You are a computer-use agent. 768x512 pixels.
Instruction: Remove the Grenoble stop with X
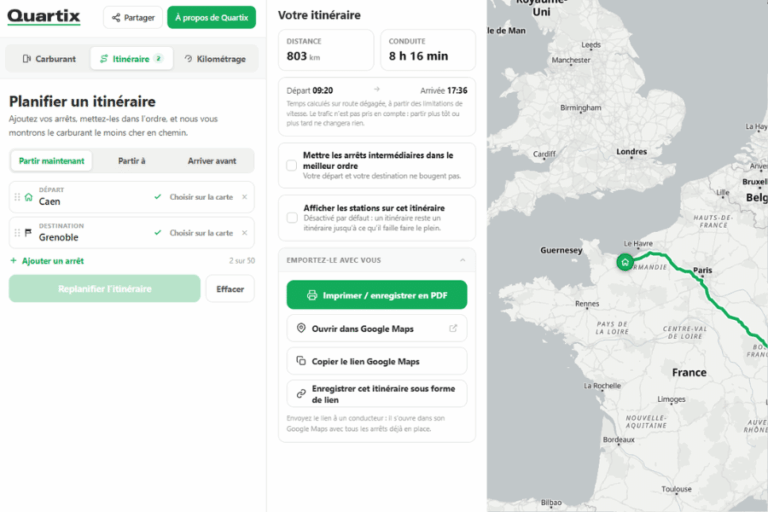coord(244,233)
